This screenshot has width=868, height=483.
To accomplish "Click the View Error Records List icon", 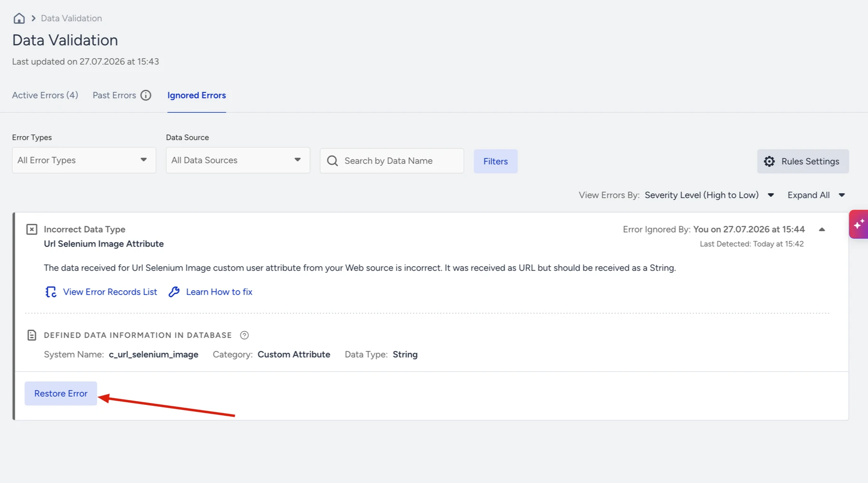I will 51,292.
